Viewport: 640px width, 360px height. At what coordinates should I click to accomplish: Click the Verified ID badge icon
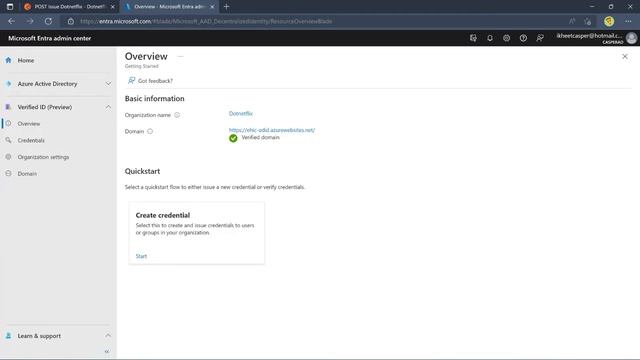coord(8,107)
